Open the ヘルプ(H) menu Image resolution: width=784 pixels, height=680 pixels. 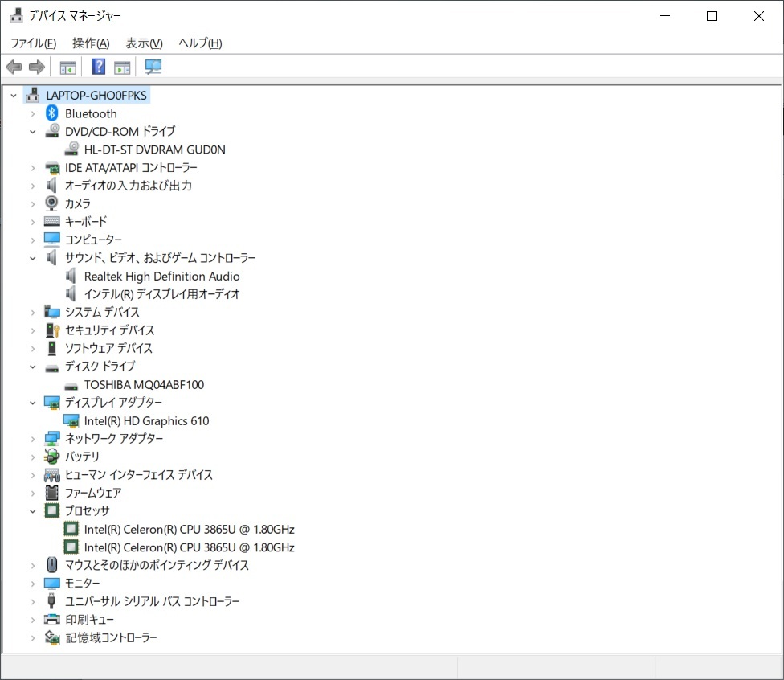200,43
